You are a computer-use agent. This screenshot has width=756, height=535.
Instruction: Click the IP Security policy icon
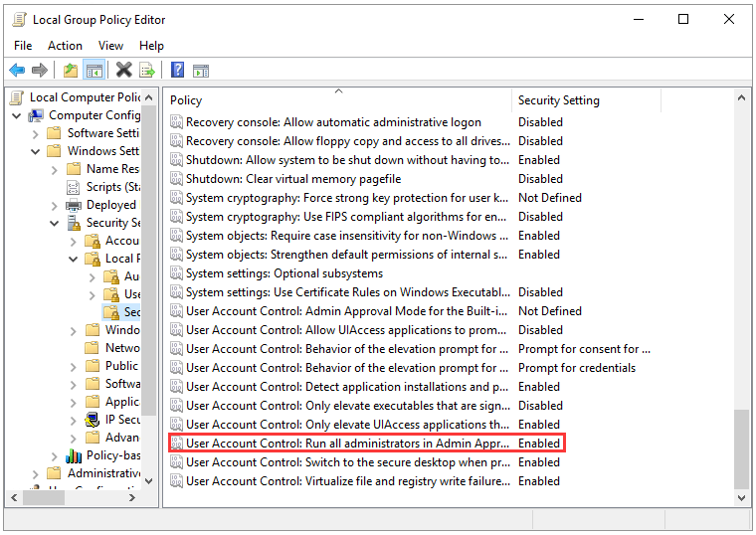click(92, 420)
